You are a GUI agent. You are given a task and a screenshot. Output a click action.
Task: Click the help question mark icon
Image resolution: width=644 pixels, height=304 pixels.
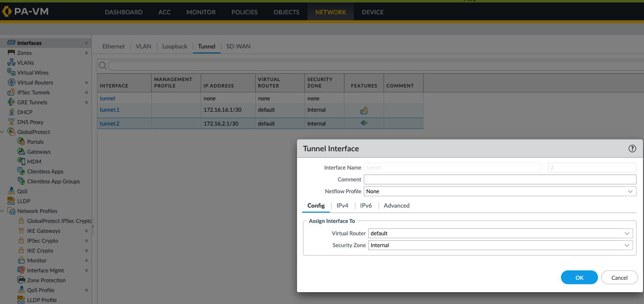[632, 148]
